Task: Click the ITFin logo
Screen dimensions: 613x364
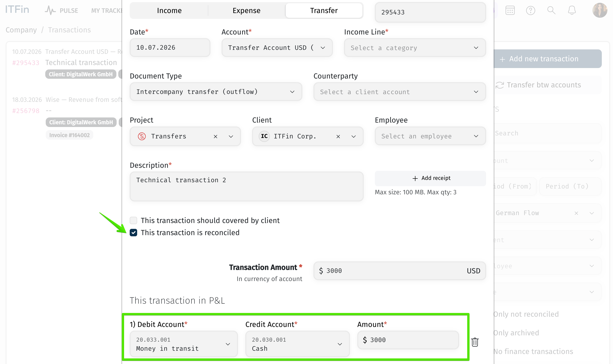Action: 17,10
